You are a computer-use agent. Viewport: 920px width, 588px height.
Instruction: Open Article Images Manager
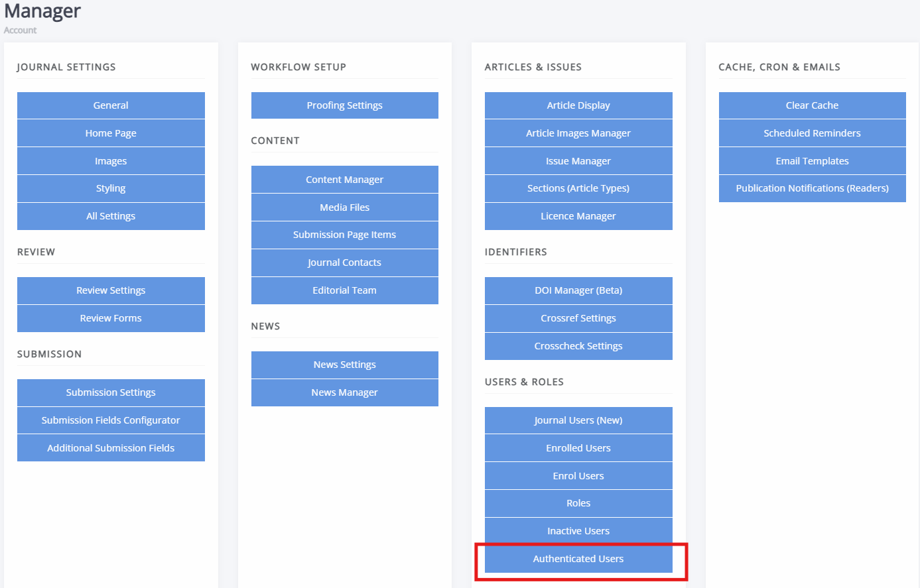point(578,133)
